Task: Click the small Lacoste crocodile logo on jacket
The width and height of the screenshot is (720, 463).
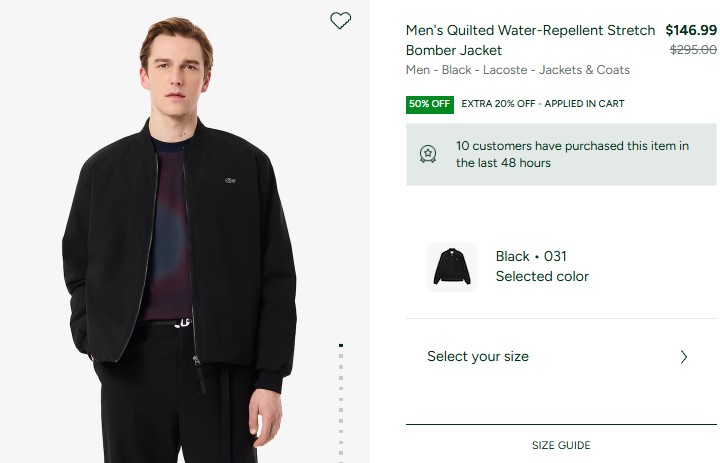Action: [x=230, y=181]
